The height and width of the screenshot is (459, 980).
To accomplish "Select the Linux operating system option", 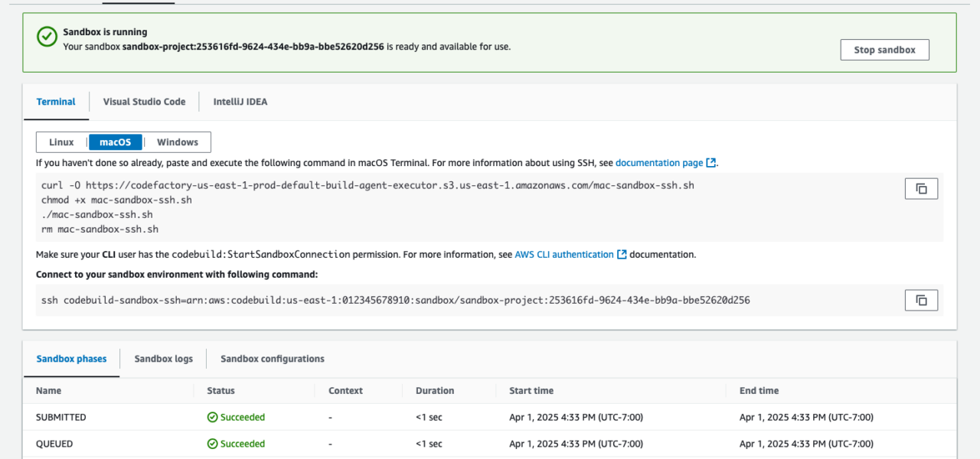I will pyautogui.click(x=61, y=142).
